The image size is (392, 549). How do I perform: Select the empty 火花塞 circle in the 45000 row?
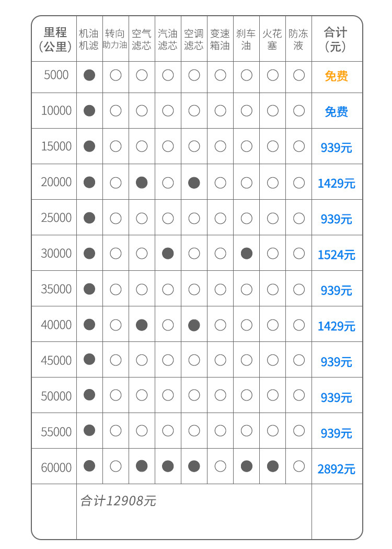coord(272,360)
